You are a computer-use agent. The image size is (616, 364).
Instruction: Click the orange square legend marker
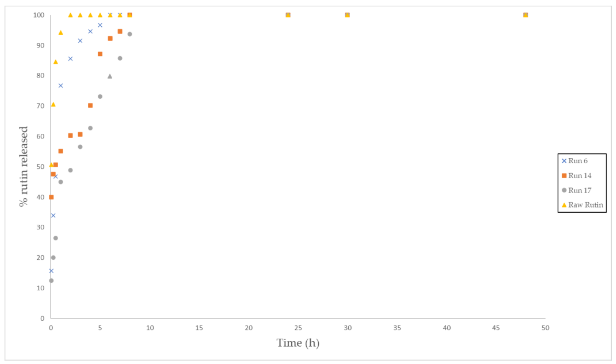[564, 176]
